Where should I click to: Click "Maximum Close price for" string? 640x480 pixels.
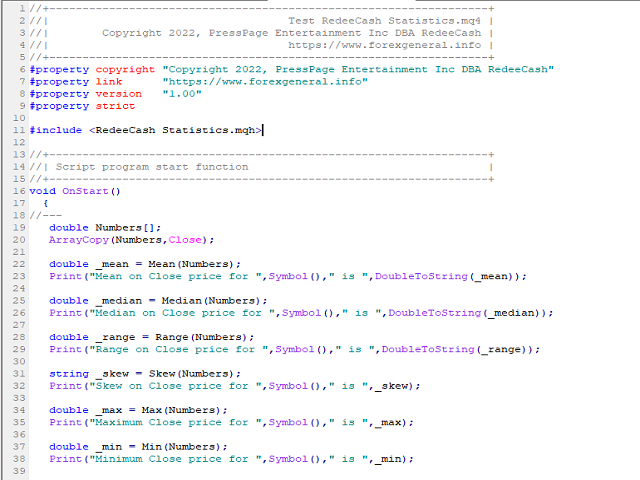pos(176,422)
